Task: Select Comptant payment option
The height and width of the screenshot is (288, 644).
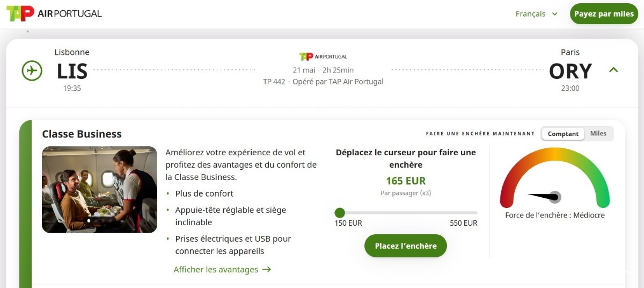Action: (563, 134)
